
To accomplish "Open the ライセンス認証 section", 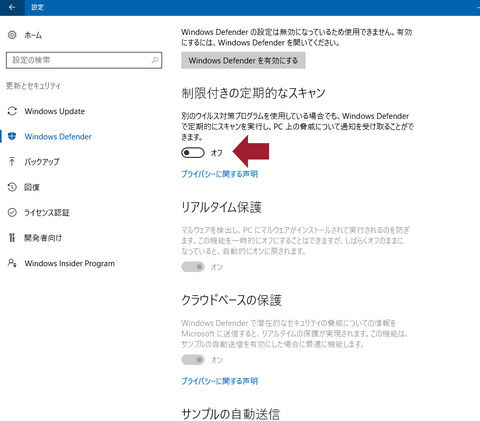I will tap(47, 213).
